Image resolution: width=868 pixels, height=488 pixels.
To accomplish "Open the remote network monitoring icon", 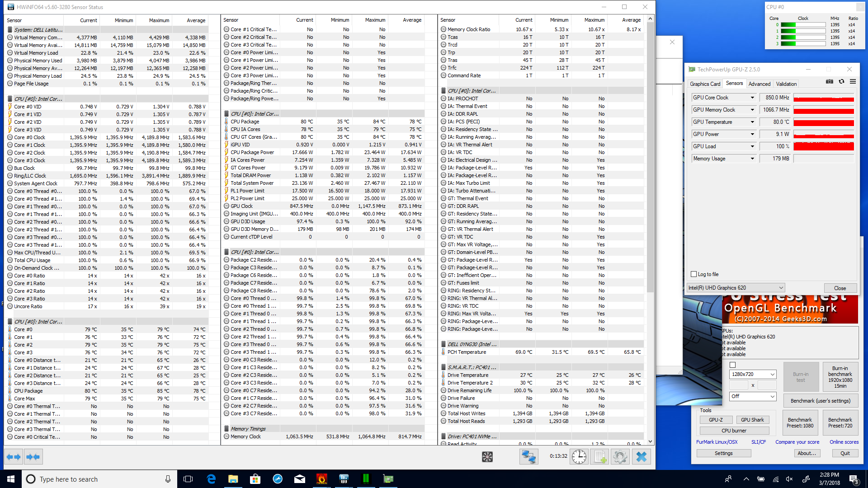I will (528, 457).
